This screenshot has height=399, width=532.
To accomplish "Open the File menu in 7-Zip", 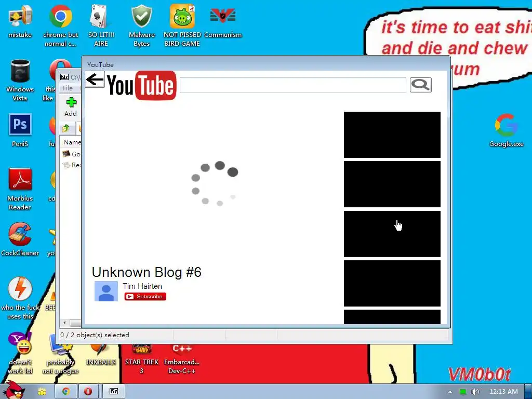I will 68,88.
